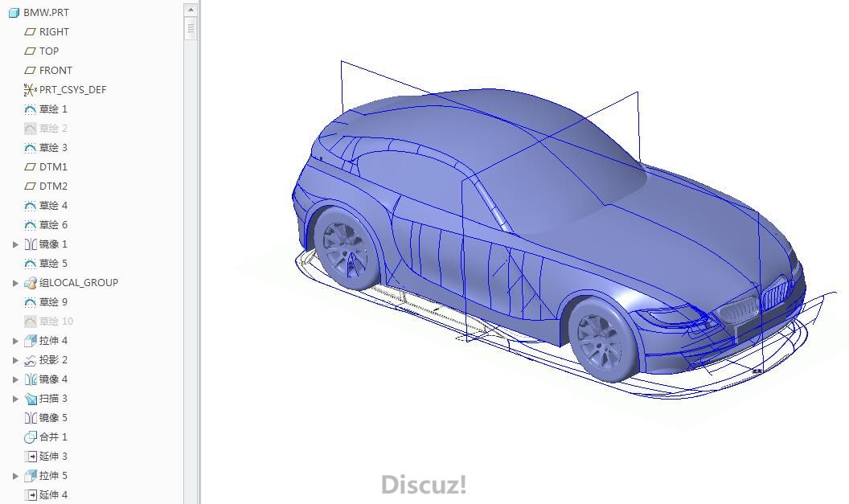Viewport: 849px width, 504px height.
Task: Click the 拉伸 5 extrude icon
Action: click(x=31, y=476)
